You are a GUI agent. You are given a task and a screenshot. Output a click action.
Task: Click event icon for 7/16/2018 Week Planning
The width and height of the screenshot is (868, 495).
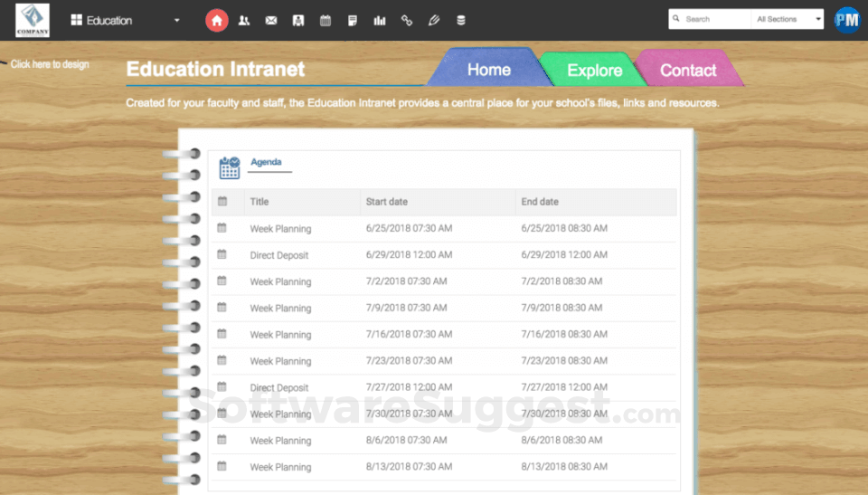[x=222, y=334]
